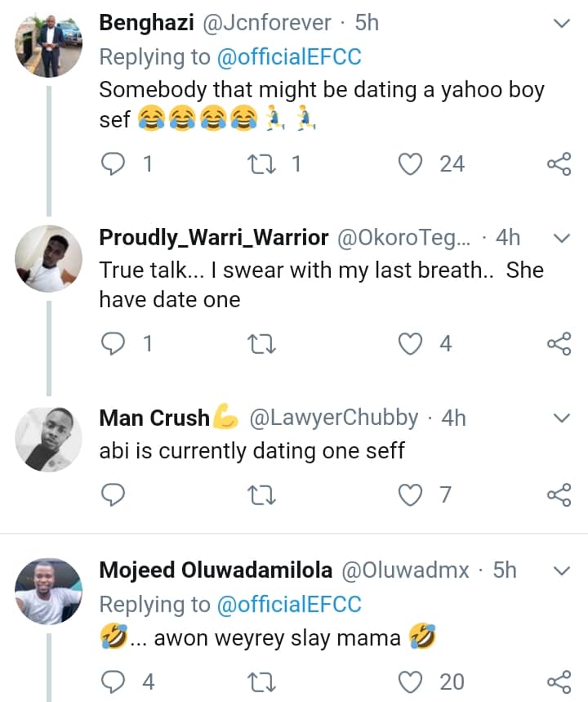
Task: Reply to Benghazi's tweet
Action: 111,164
